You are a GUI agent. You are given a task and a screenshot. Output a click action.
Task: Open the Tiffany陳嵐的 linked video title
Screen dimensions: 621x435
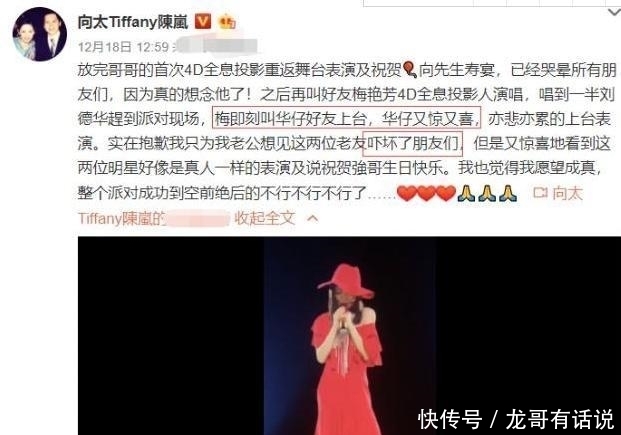pos(122,218)
